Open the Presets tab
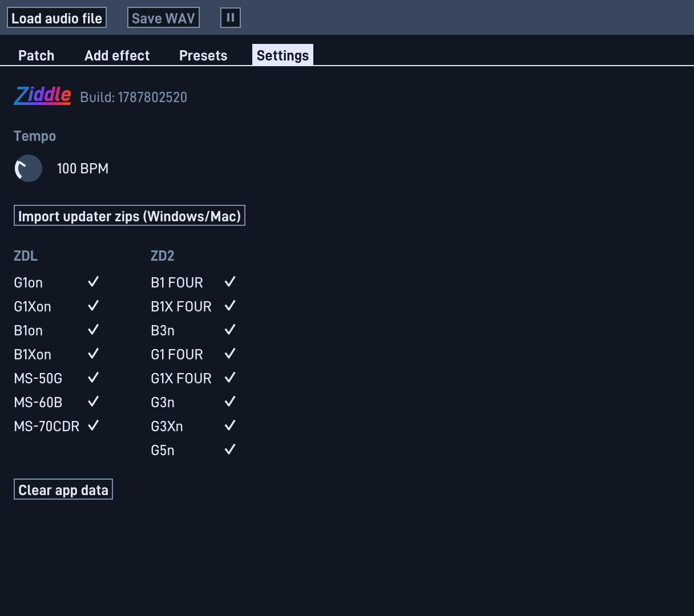This screenshot has height=616, width=694. tap(203, 55)
